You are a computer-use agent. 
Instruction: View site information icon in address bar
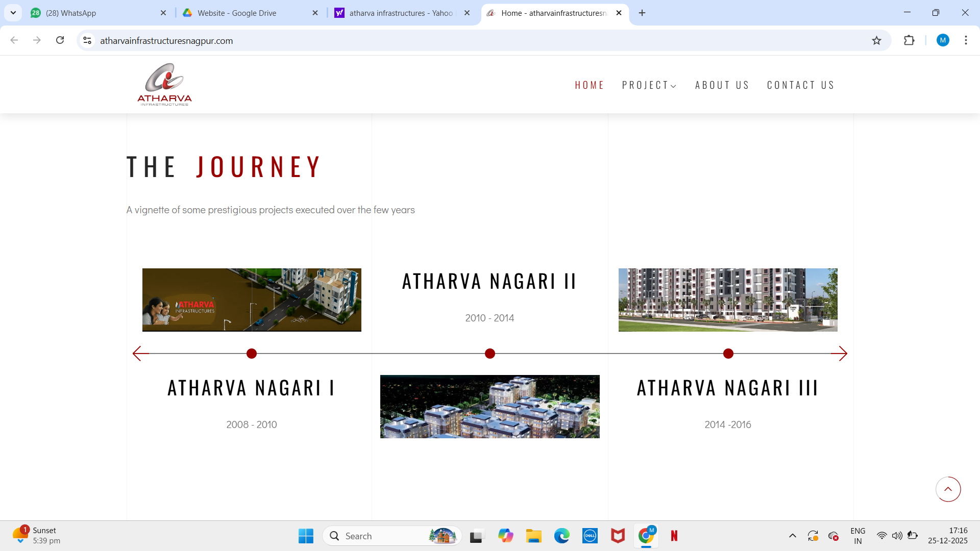pos(87,40)
